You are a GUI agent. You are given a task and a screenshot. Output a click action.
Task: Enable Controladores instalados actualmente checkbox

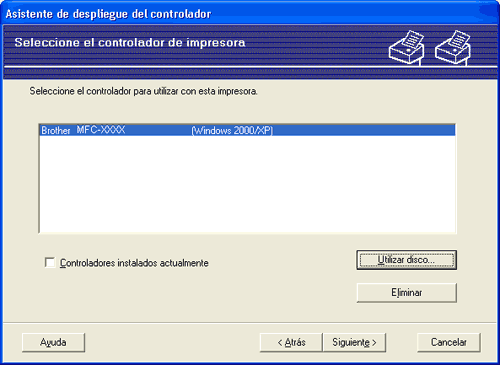pyautogui.click(x=50, y=263)
